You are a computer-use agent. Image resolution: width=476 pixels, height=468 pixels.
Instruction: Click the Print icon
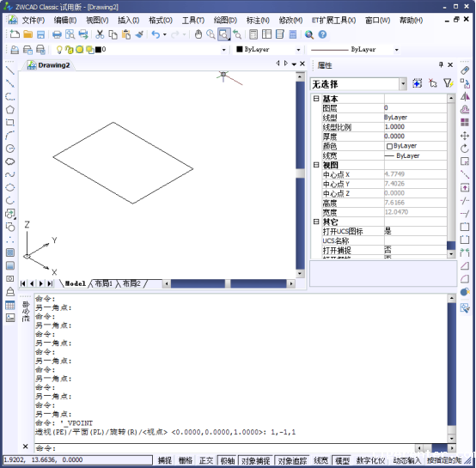57,34
